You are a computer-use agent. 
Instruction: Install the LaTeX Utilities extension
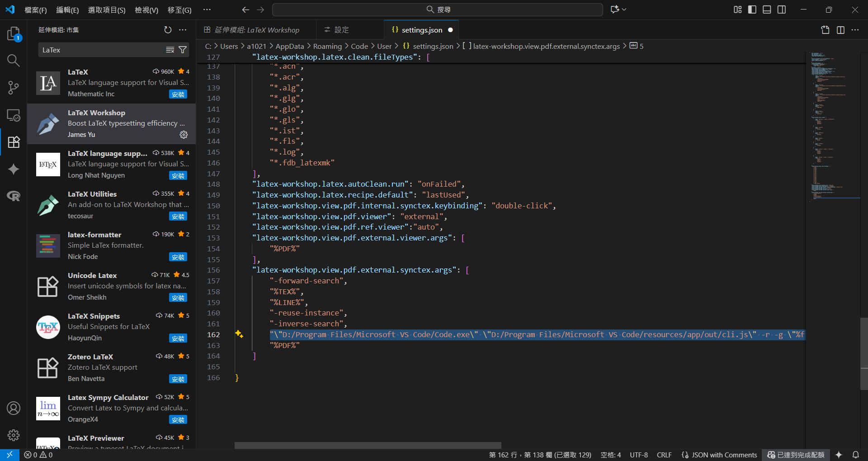tap(178, 216)
